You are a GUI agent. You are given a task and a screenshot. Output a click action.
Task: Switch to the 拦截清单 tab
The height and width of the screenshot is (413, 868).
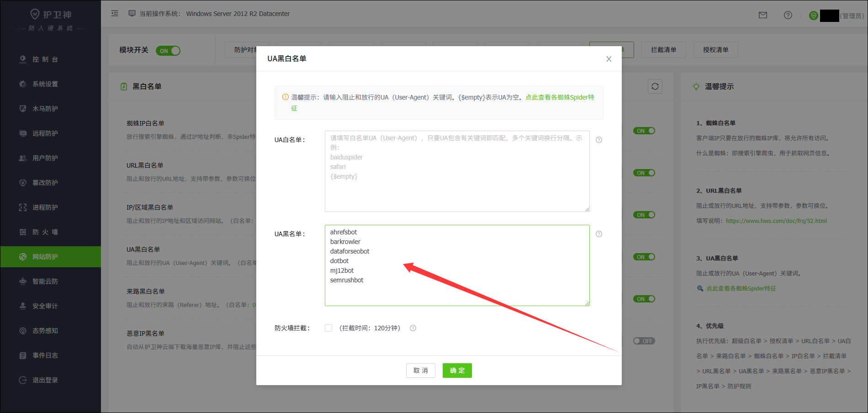click(x=663, y=50)
